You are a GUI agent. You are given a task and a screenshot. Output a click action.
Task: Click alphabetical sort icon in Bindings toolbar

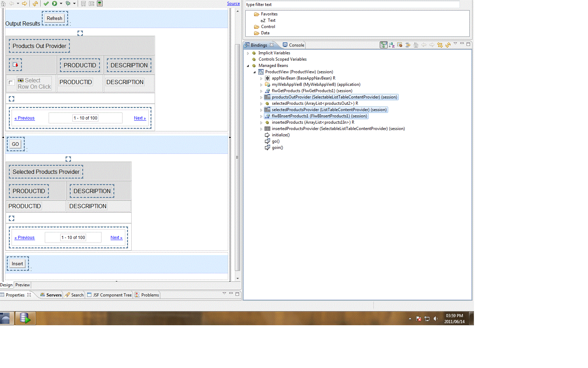(392, 45)
